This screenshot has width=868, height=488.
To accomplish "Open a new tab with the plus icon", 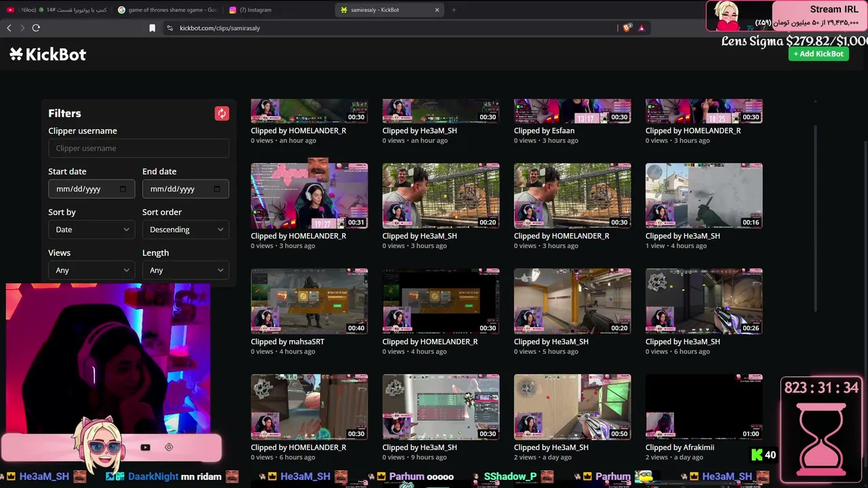I will click(454, 9).
